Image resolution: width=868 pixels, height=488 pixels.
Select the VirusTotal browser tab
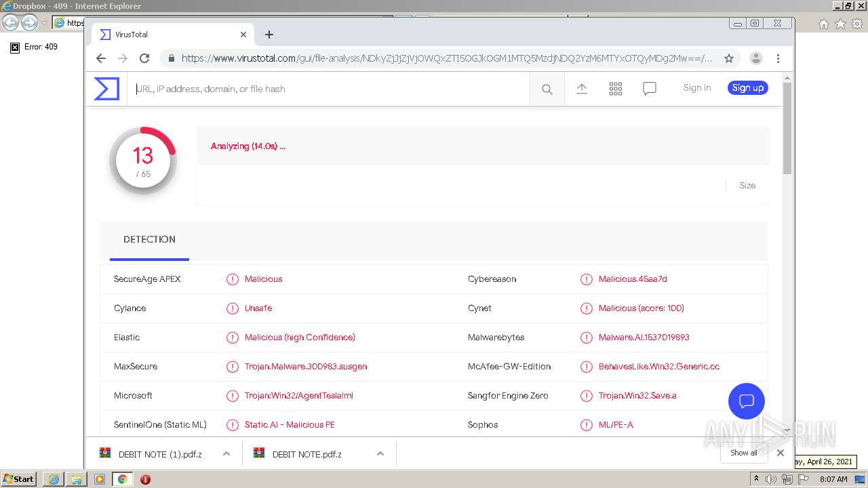point(172,35)
